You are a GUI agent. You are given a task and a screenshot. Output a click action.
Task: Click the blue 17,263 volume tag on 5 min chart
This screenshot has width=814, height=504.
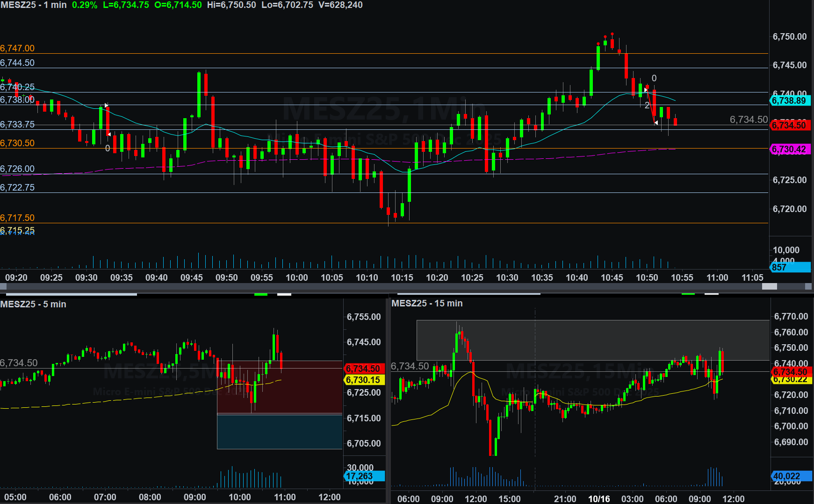pyautogui.click(x=363, y=476)
